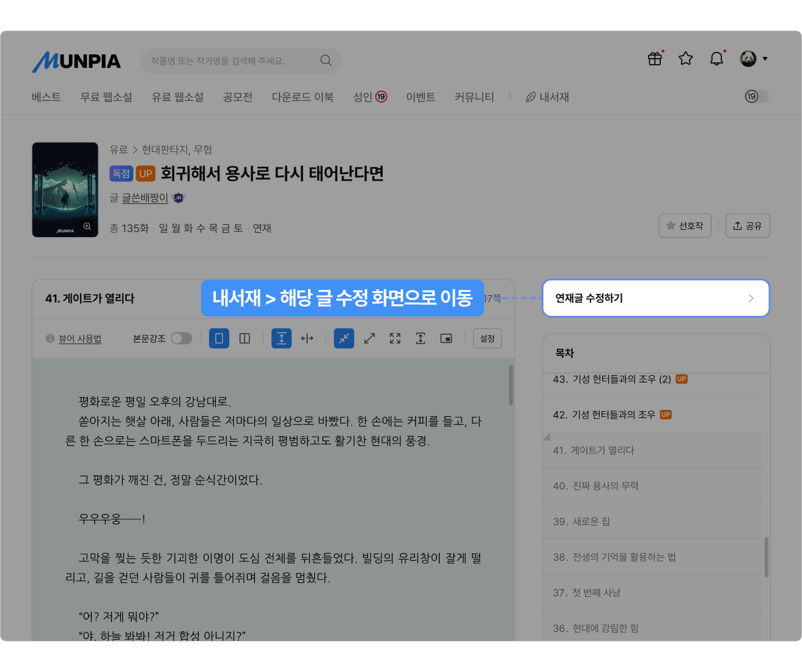Viewport: 802px width, 672px height.
Task: Enable picture-in-picture viewer icon
Action: 446,338
